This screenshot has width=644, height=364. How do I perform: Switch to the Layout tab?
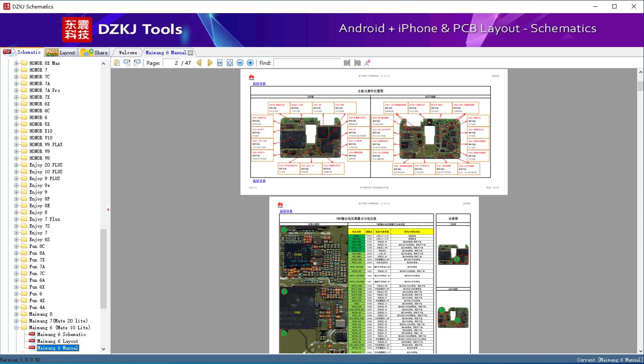pos(61,53)
